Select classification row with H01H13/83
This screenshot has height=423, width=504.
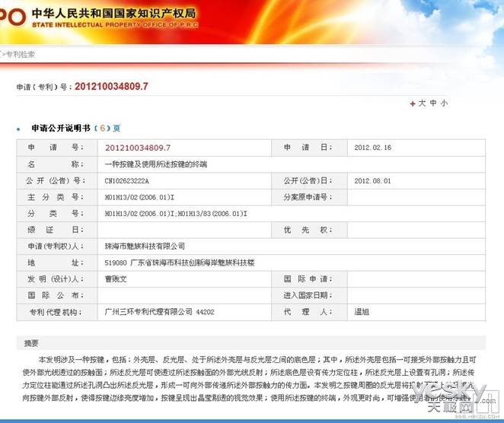coord(176,214)
